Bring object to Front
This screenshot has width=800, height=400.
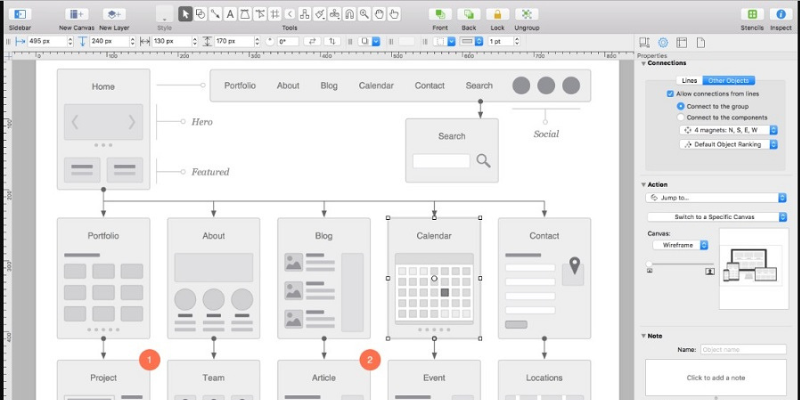click(439, 14)
